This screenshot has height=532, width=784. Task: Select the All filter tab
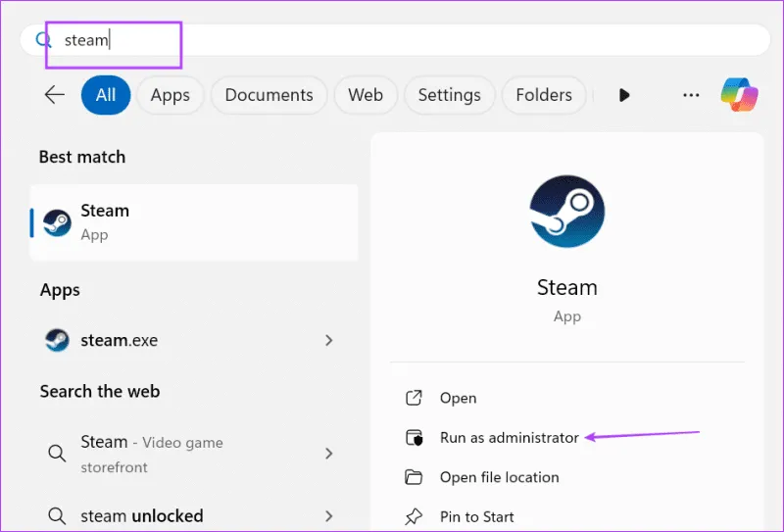pos(106,95)
